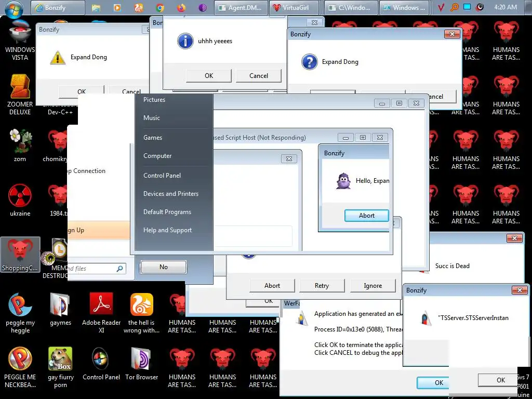
Task: Switch to VirtuaGirl taskbar button
Action: point(295,7)
